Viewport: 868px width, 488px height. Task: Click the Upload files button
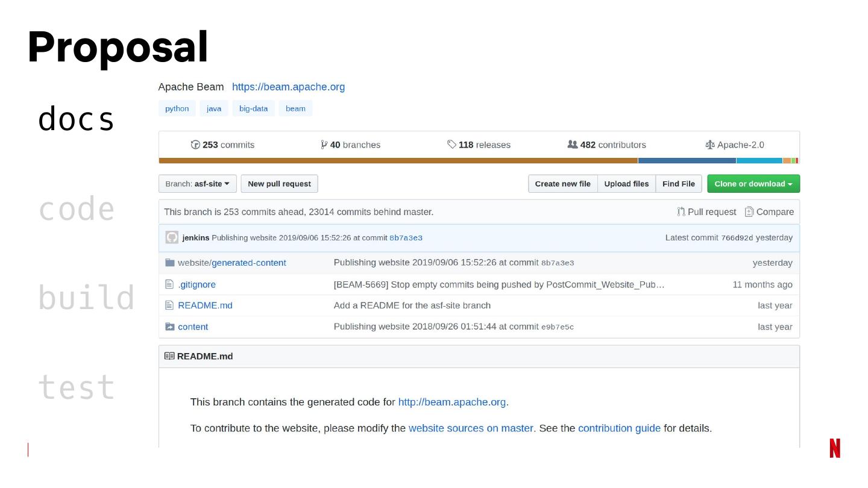627,184
